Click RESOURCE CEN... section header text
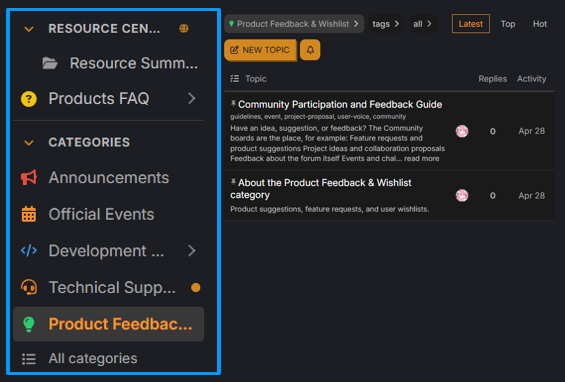This screenshot has width=565, height=382. click(x=104, y=28)
